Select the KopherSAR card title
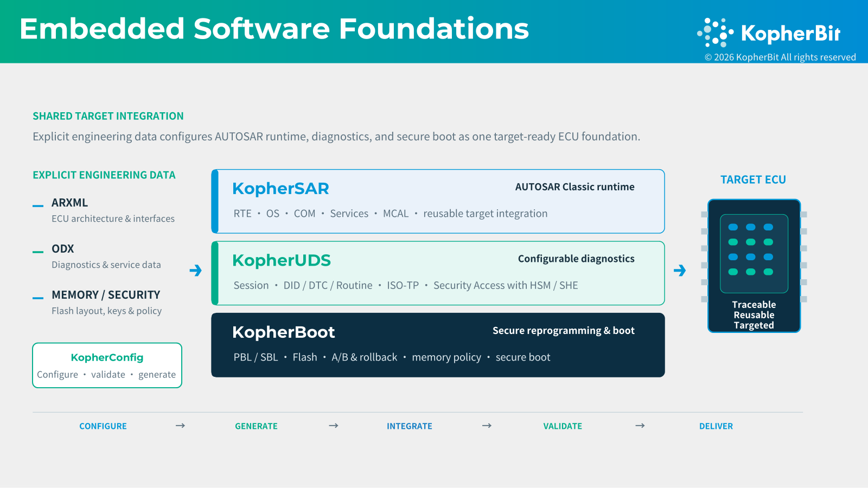The height and width of the screenshot is (488, 868). pyautogui.click(x=280, y=189)
